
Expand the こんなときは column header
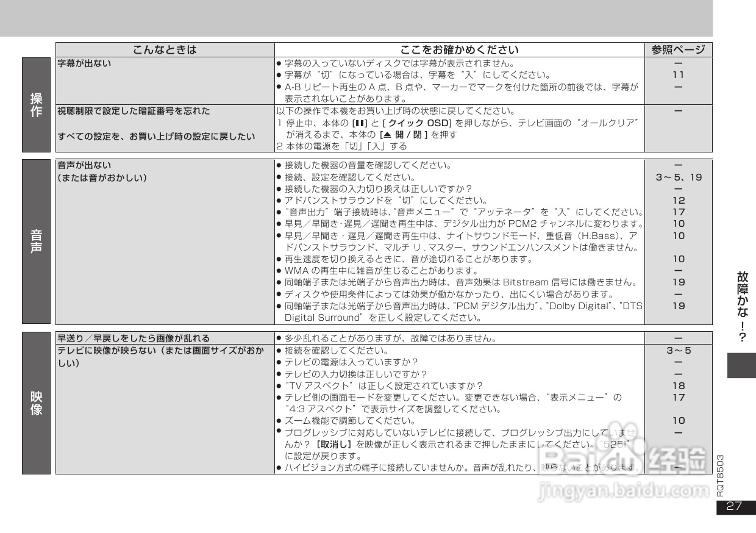pos(165,50)
